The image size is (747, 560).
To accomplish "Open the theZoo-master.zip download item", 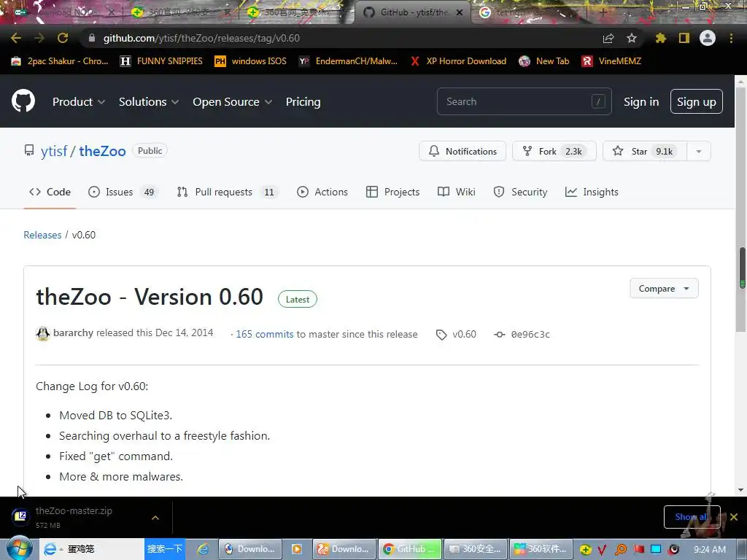I will point(74,517).
